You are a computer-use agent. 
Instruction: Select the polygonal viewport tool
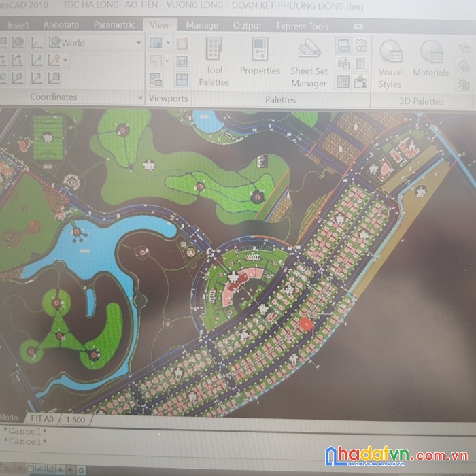point(156,61)
